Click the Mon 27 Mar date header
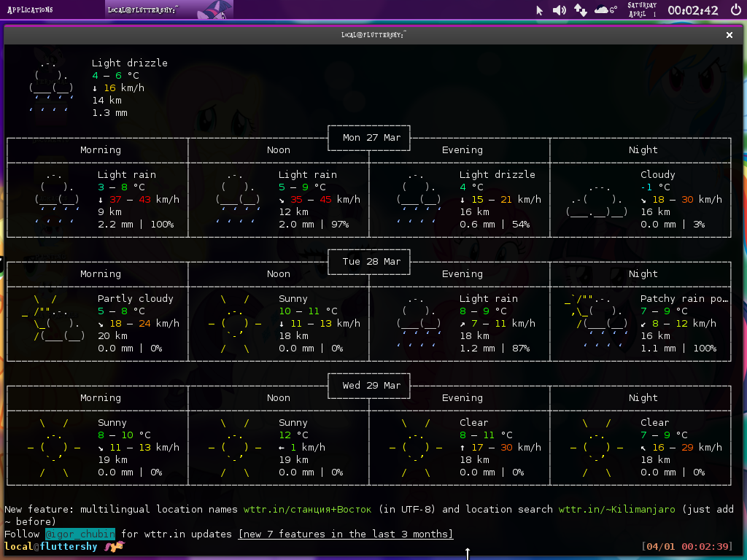Image resolution: width=747 pixels, height=560 pixels. coord(371,138)
